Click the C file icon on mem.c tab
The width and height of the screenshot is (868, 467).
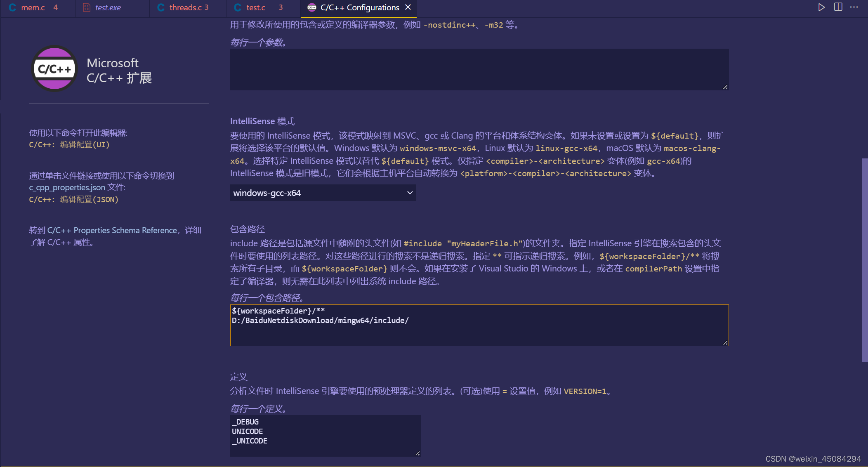coord(12,7)
